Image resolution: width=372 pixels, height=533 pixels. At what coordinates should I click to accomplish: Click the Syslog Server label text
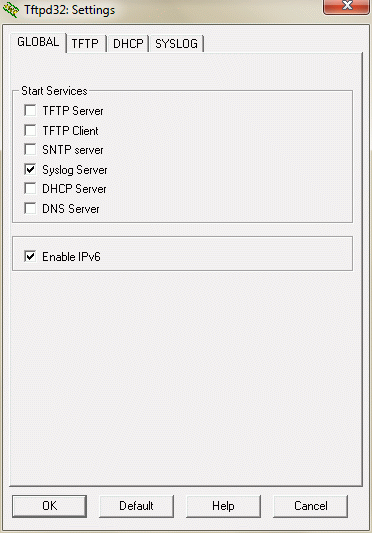[x=75, y=170]
